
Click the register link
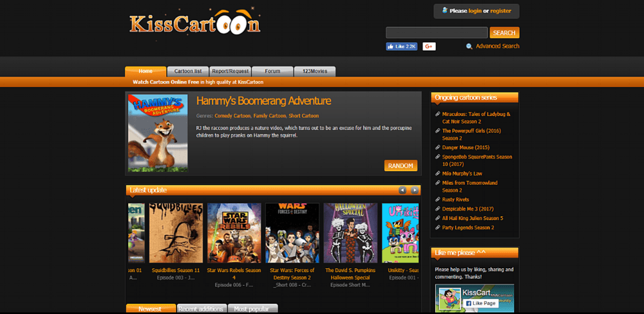pyautogui.click(x=500, y=11)
